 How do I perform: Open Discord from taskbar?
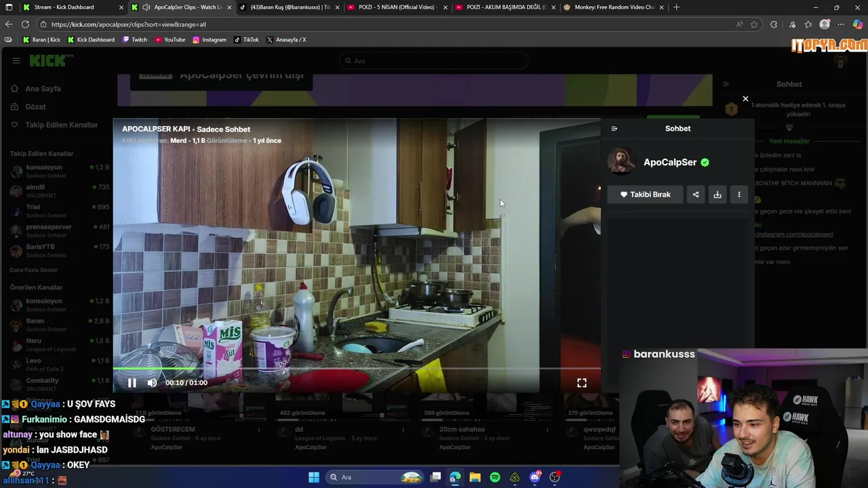[x=535, y=477]
